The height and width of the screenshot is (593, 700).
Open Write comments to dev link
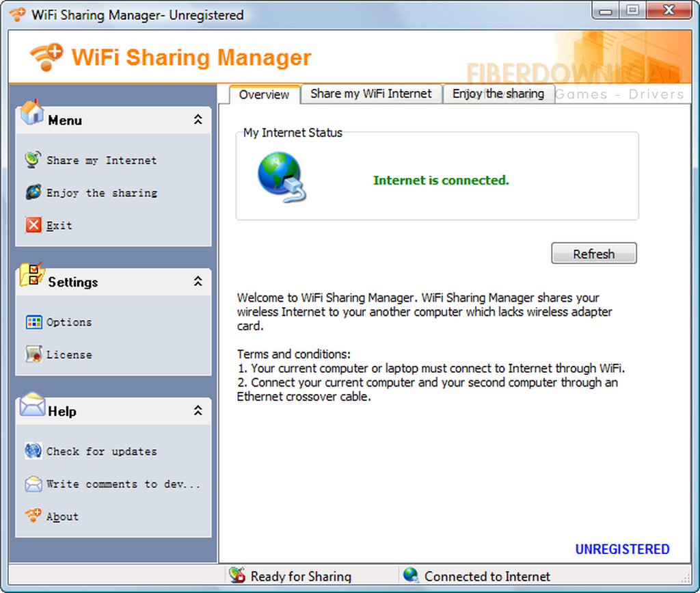(123, 484)
